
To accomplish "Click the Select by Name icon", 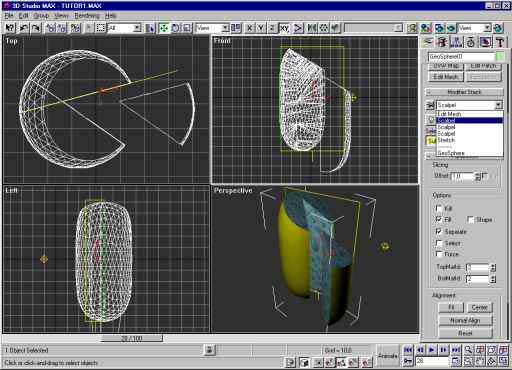I will click(150, 28).
